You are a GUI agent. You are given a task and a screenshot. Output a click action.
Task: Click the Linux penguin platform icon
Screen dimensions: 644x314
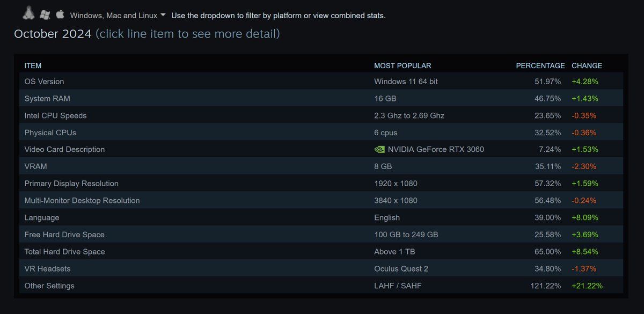pyautogui.click(x=30, y=13)
